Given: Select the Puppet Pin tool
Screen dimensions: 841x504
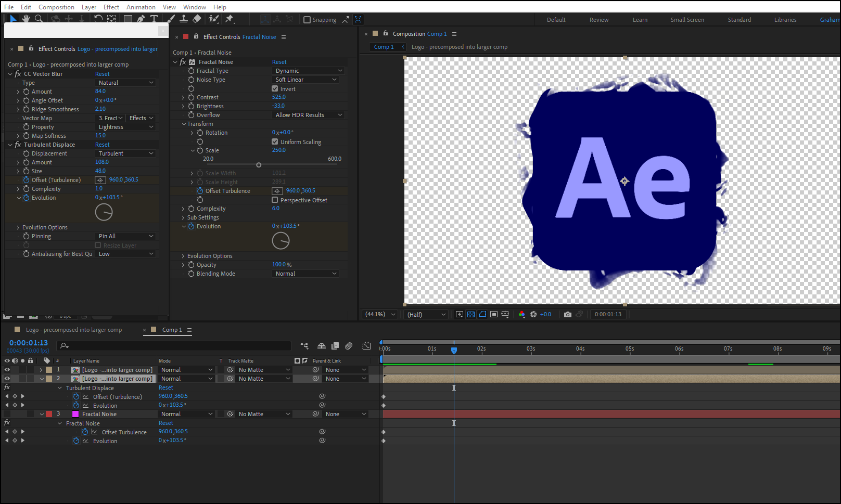Looking at the screenshot, I should click(x=230, y=19).
